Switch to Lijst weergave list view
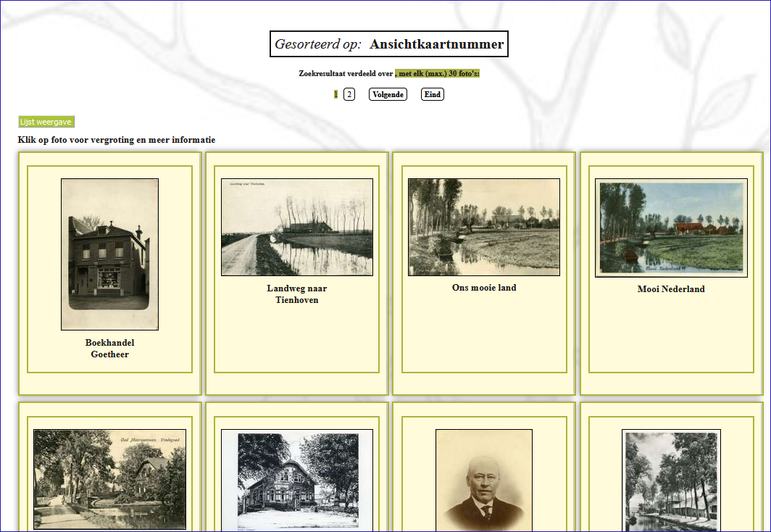Image resolution: width=771 pixels, height=532 pixels. [x=46, y=122]
